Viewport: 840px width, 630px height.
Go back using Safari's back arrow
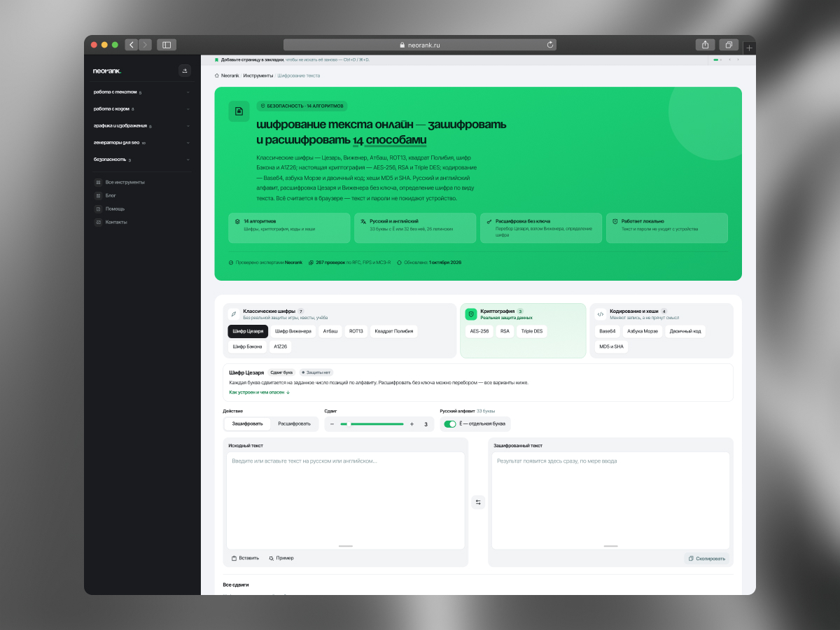tap(132, 45)
